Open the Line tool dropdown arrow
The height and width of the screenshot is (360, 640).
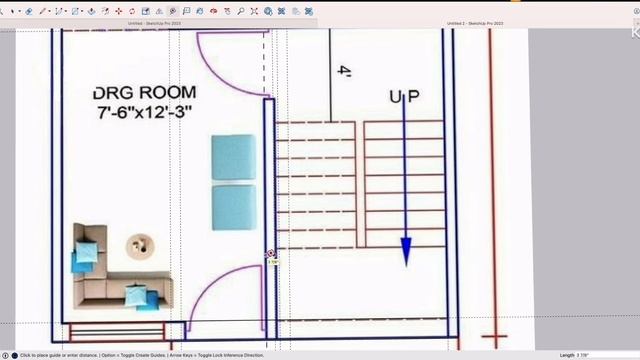[x=49, y=11]
